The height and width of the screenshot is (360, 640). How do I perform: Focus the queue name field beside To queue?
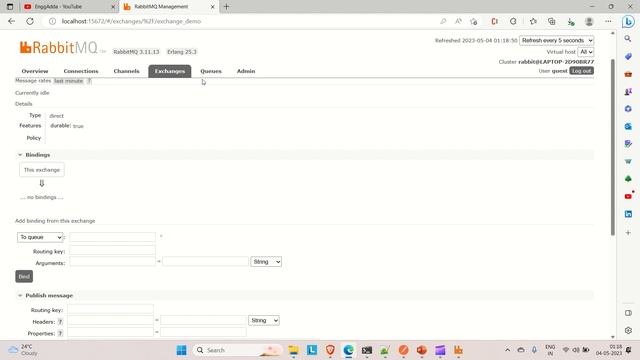(112, 237)
